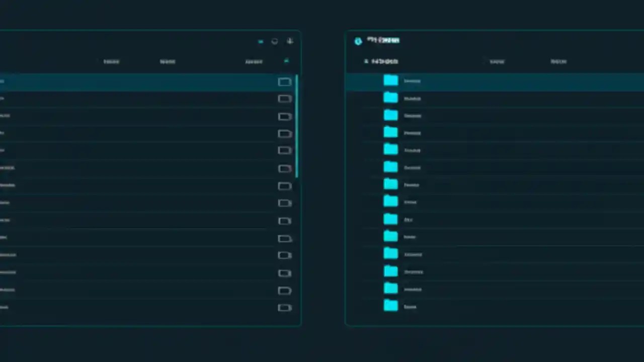This screenshot has width=644, height=362.
Task: Open the bottom-most folder in the right panel
Action: point(391,306)
